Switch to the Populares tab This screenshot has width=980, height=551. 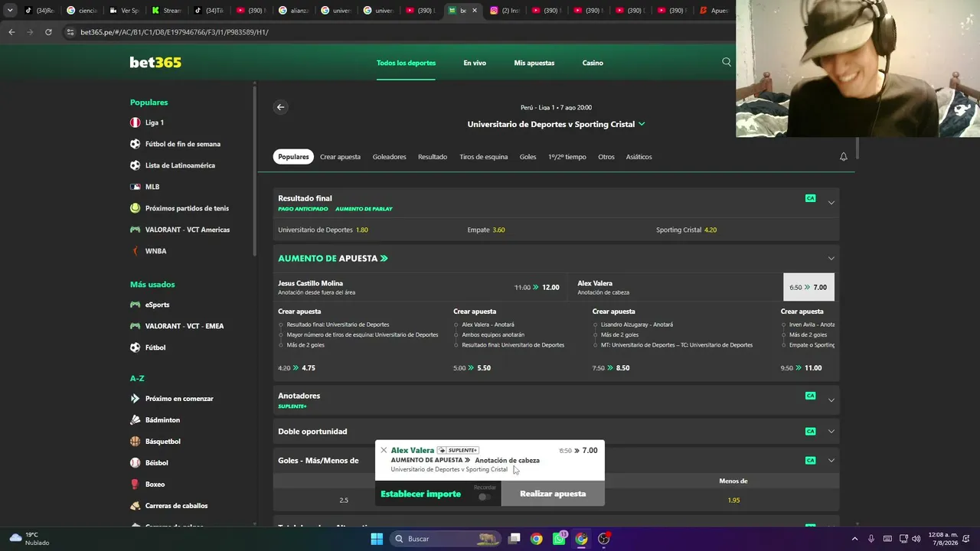coord(293,157)
